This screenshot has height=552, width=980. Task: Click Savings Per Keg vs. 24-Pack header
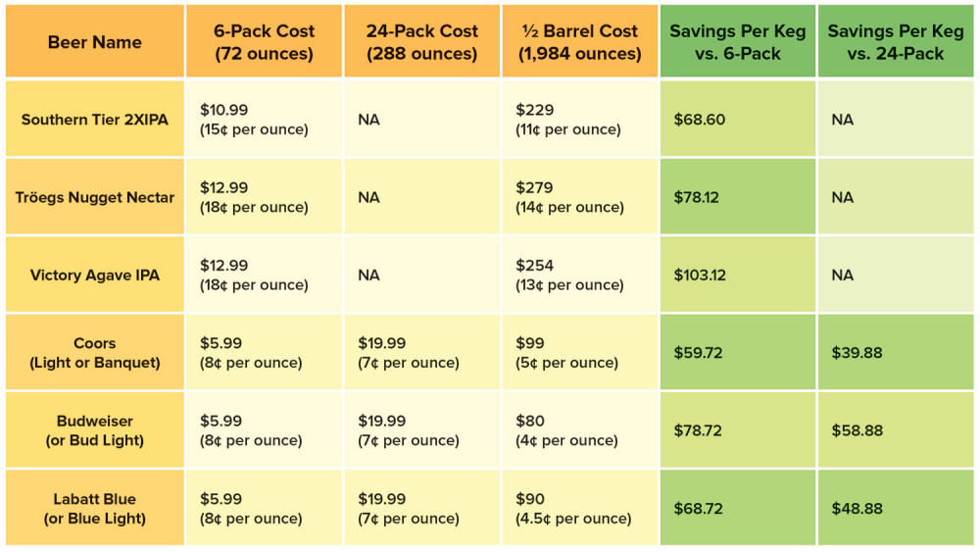896,41
